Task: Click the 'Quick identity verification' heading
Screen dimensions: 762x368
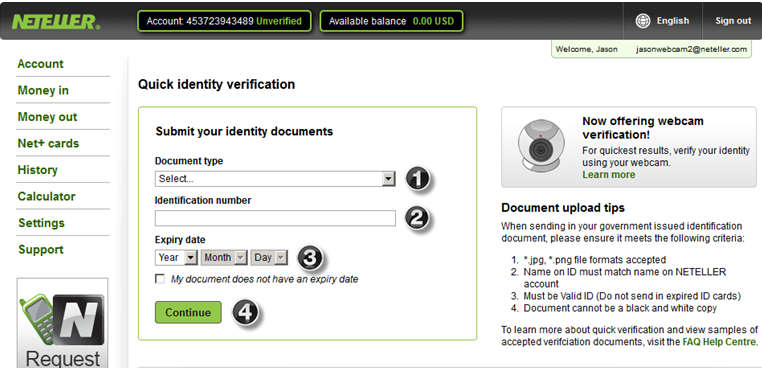Action: 216,85
